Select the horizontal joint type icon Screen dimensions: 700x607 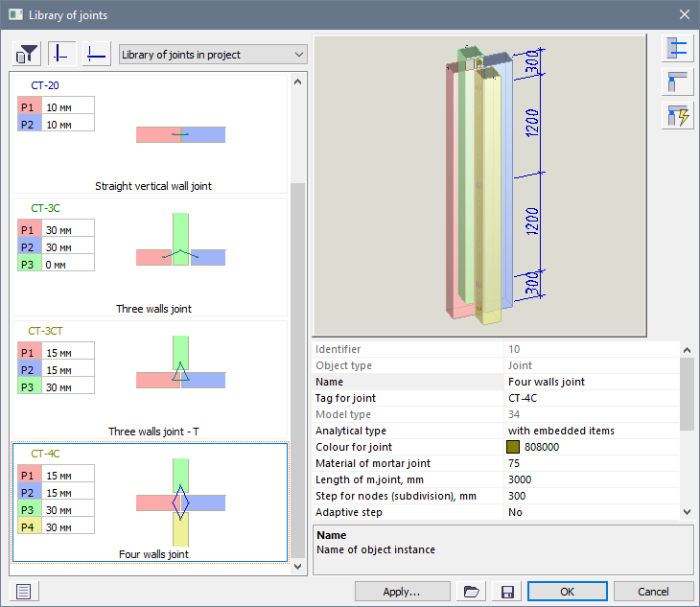(96, 54)
